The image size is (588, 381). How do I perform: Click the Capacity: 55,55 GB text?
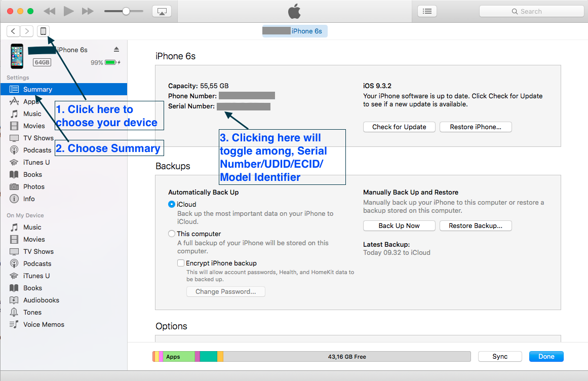click(199, 86)
